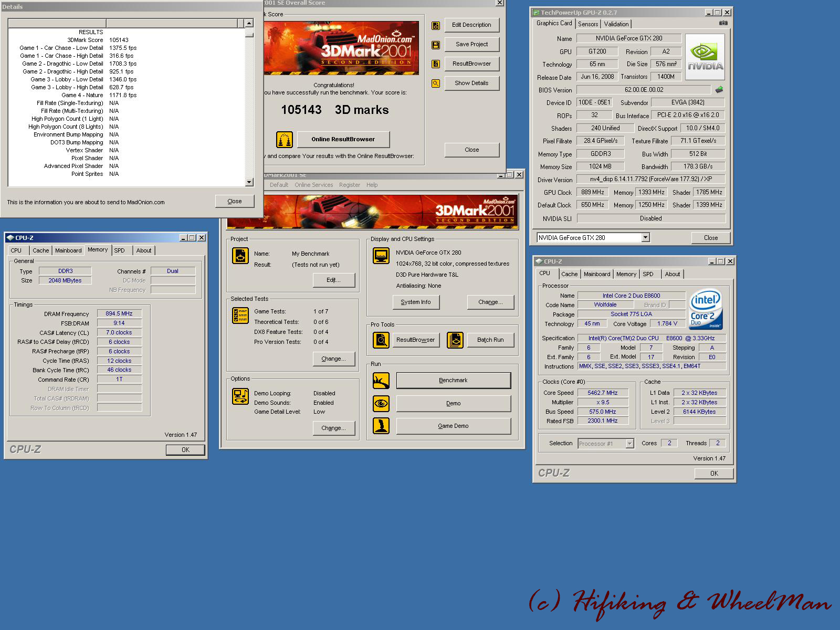Click the GPU-Z camera screenshot icon

click(723, 23)
